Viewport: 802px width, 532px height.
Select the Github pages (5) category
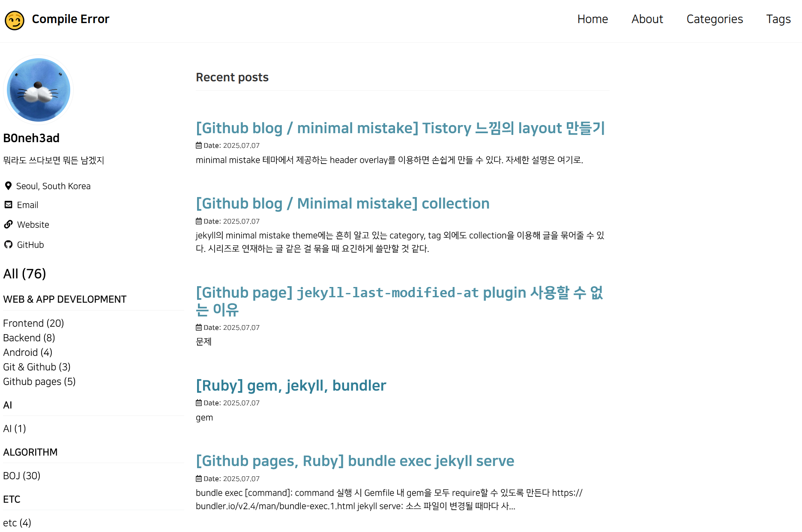click(x=39, y=381)
